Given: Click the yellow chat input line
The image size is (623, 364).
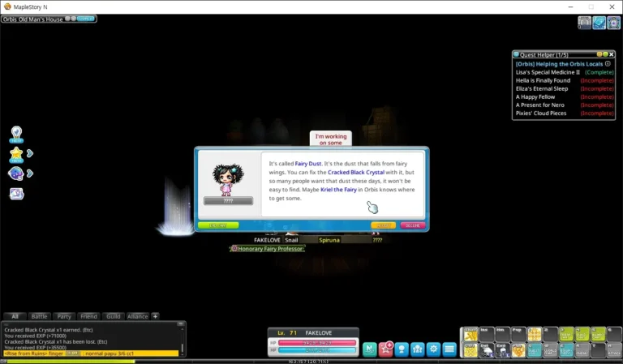Looking at the screenshot, I should [x=91, y=353].
